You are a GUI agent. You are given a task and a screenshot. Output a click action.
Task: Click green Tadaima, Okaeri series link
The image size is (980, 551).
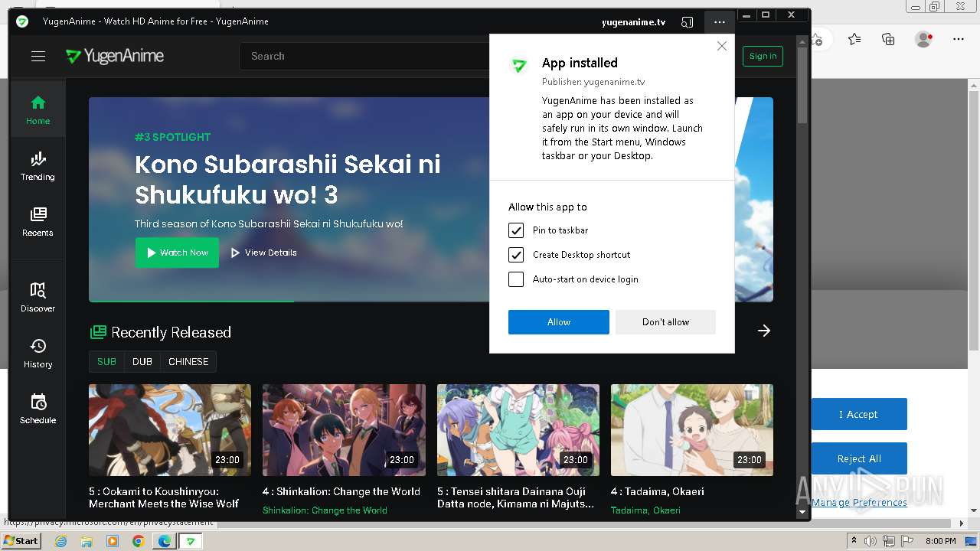[x=645, y=510]
